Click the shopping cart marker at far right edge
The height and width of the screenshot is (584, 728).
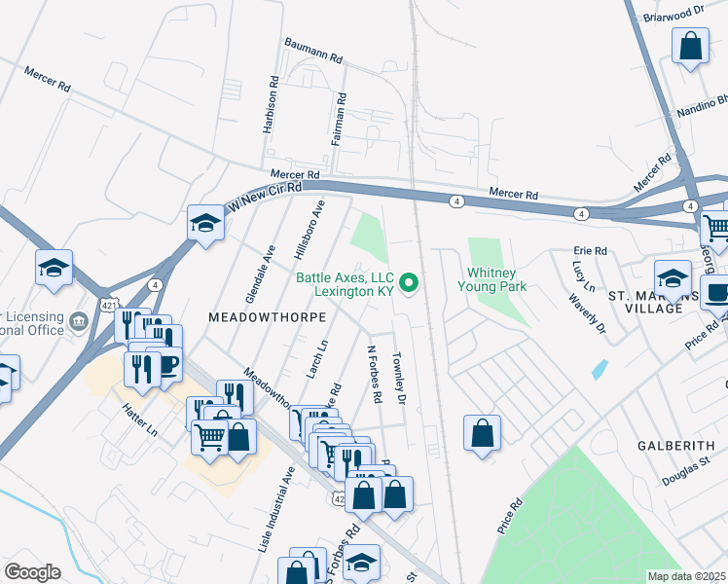(x=715, y=231)
